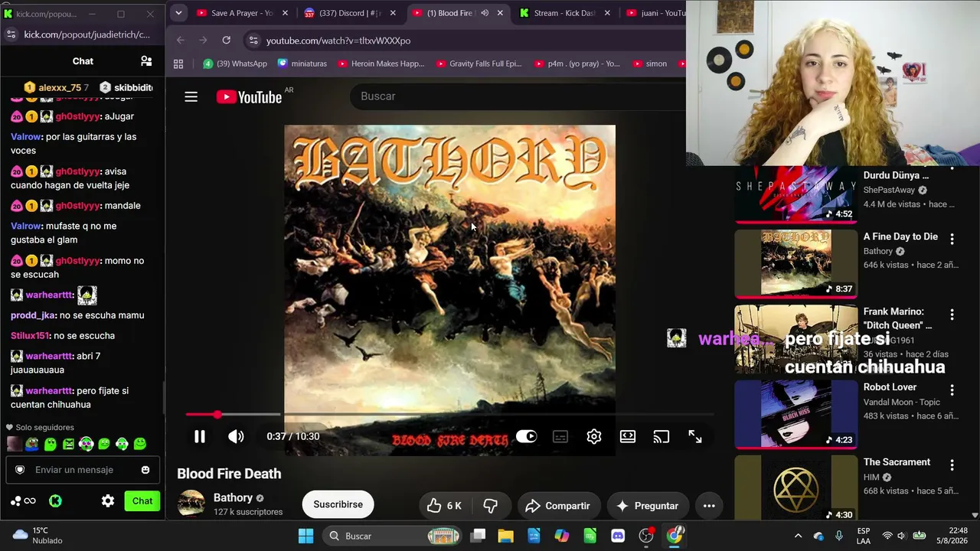Open File Explorer from the taskbar
980x551 pixels.
[505, 536]
